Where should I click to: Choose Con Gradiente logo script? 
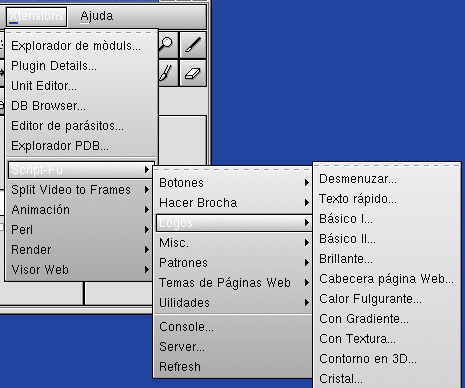pyautogui.click(x=387, y=319)
